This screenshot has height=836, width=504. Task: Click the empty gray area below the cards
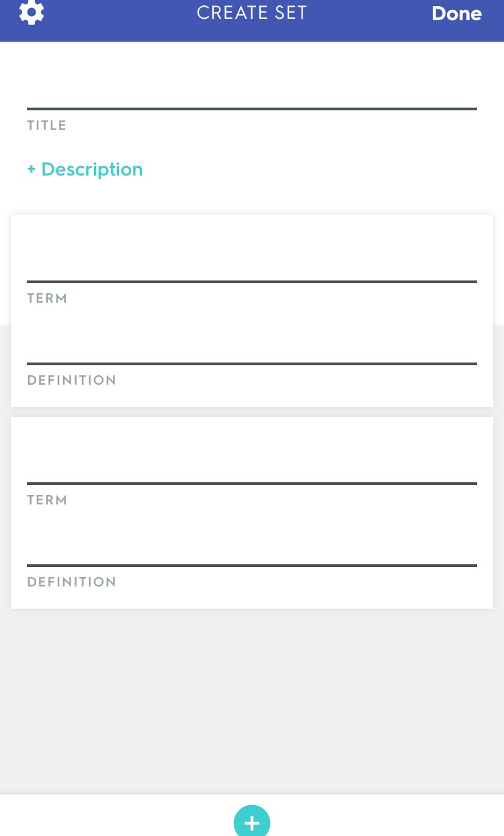pos(252,701)
